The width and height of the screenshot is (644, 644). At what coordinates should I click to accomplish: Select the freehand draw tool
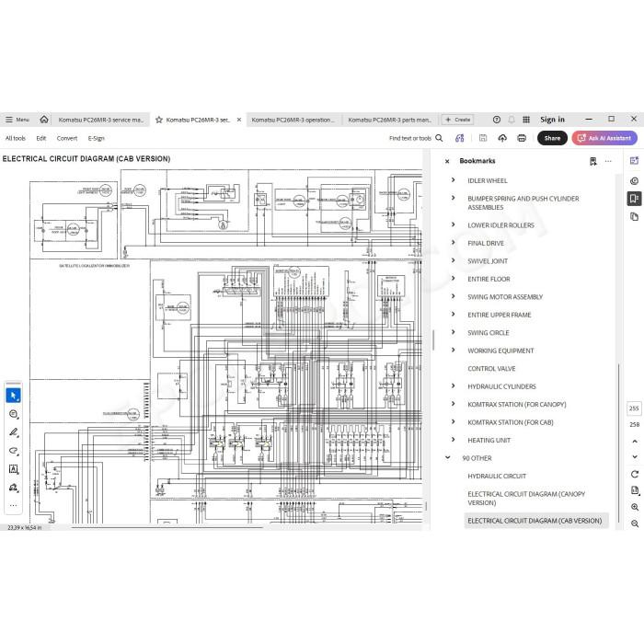pos(13,451)
